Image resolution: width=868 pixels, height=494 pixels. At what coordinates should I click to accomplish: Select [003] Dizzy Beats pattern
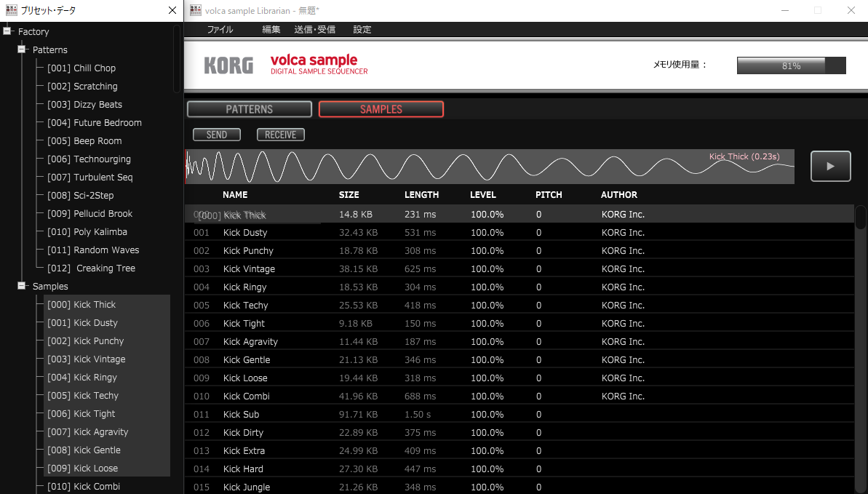coord(84,105)
